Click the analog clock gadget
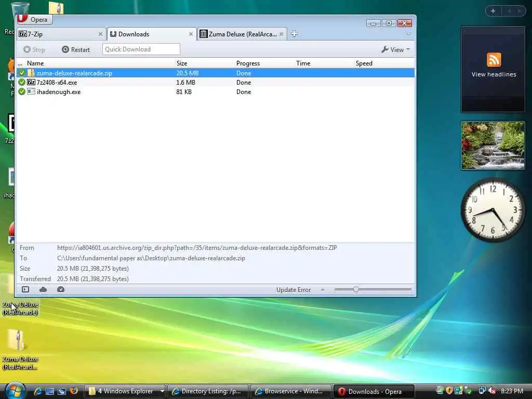 click(493, 210)
